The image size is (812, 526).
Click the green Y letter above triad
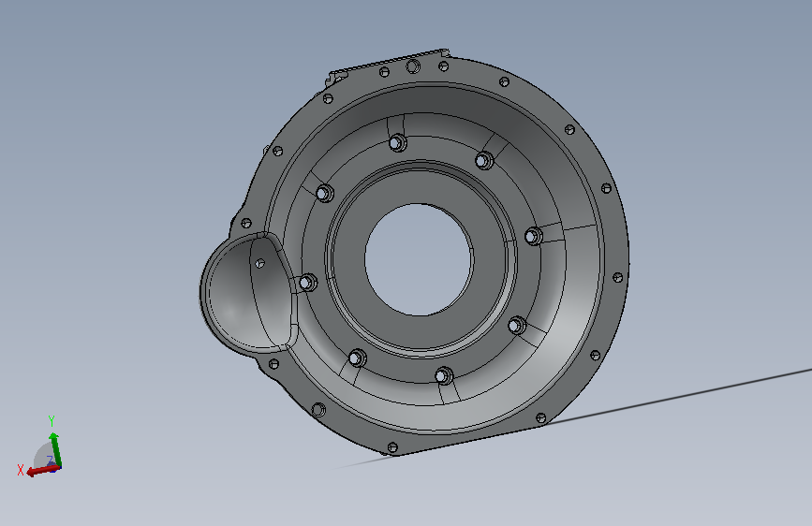pos(52,420)
